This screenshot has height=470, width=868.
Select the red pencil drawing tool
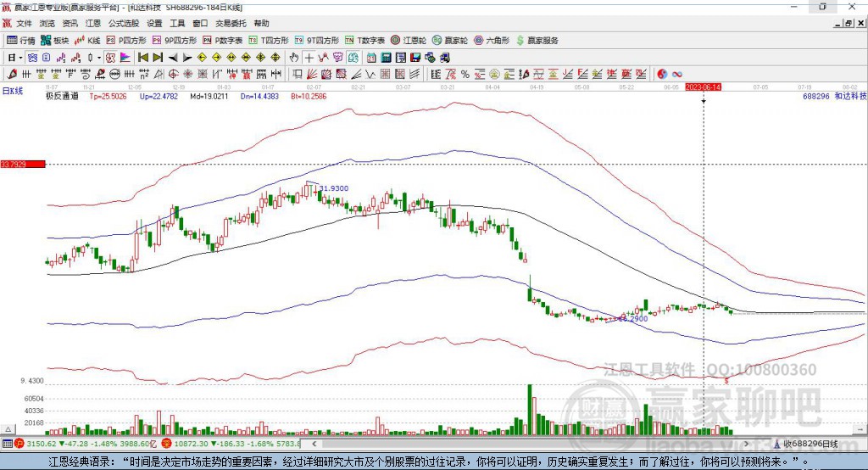(x=12, y=75)
